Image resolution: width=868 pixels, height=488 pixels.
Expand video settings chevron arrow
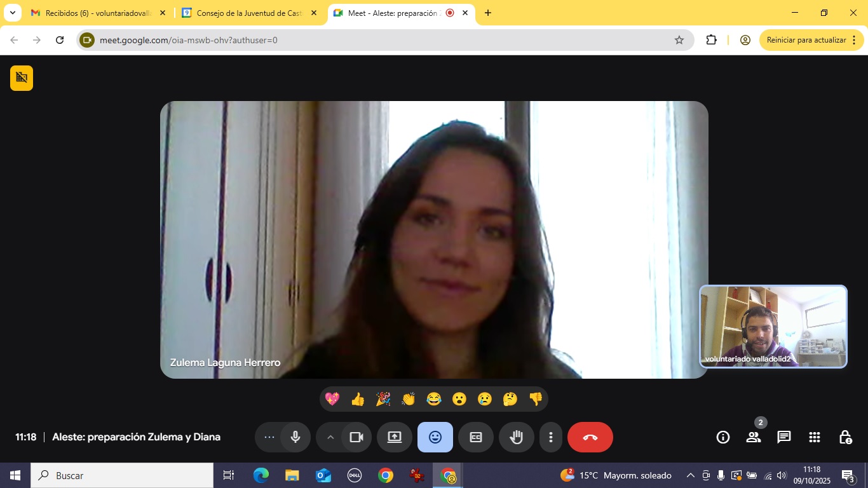pos(330,437)
